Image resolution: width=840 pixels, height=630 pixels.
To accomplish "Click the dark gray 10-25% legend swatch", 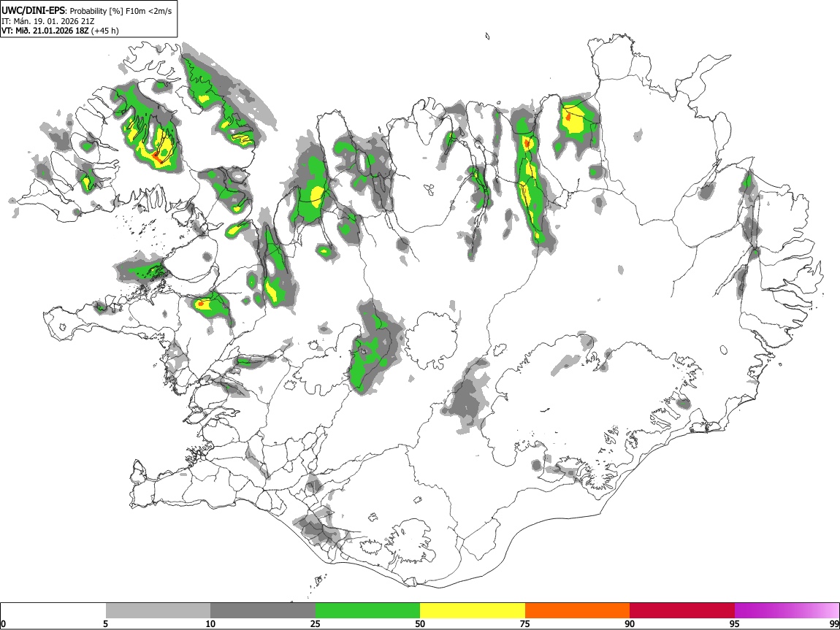I will pyautogui.click(x=263, y=611).
